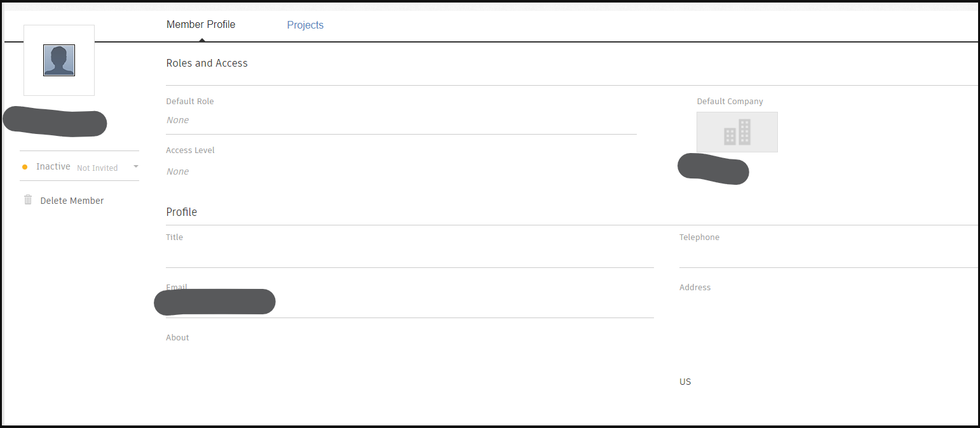Viewport: 980px width, 428px height.
Task: Click the orange Inactive status dot
Action: coord(25,167)
